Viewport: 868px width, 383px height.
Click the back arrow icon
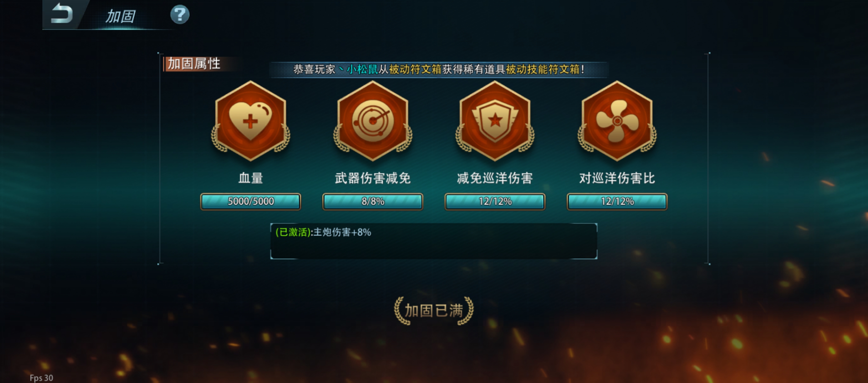62,13
